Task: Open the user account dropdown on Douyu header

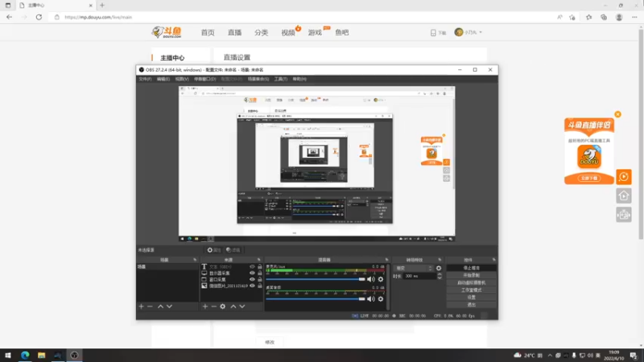Action: 469,32
